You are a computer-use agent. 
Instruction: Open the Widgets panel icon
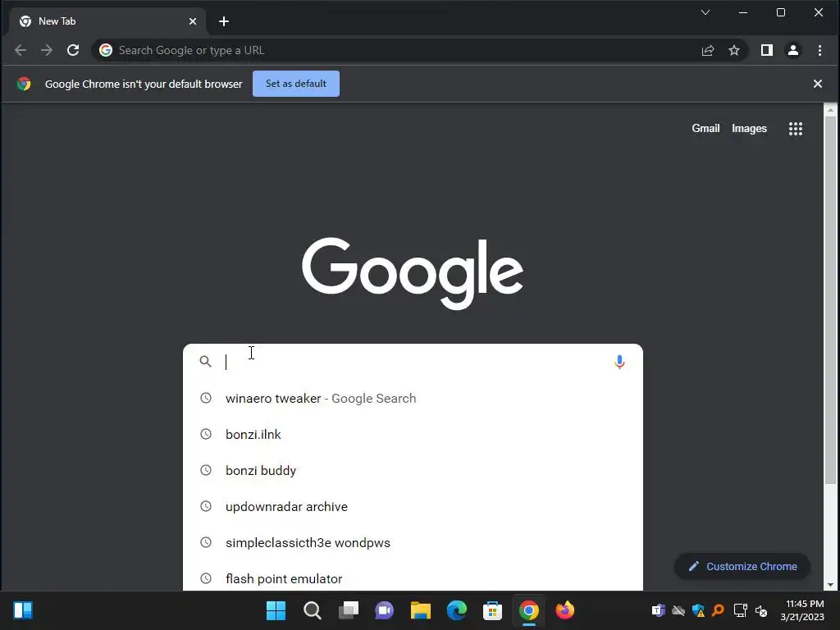(23, 610)
